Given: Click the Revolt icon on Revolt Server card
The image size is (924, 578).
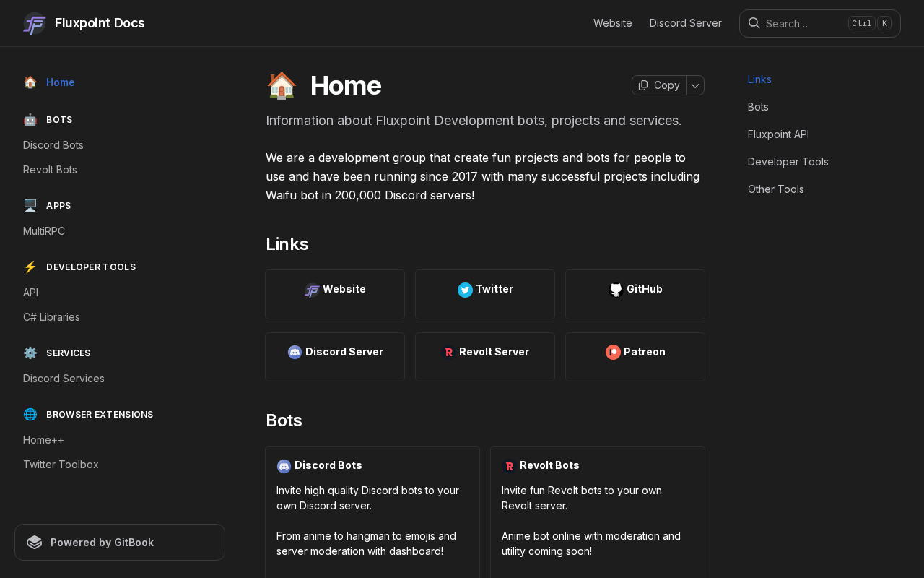Looking at the screenshot, I should pyautogui.click(x=448, y=353).
